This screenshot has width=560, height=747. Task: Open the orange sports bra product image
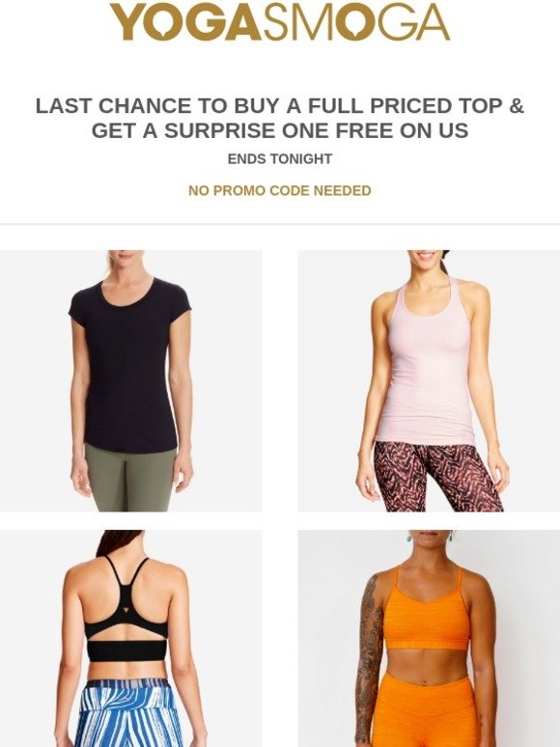(429, 638)
